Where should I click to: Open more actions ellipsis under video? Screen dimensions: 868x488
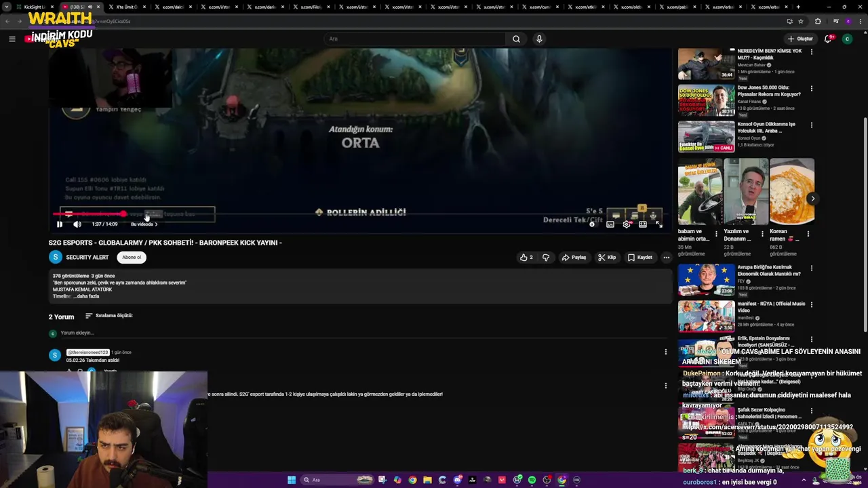pyautogui.click(x=666, y=258)
